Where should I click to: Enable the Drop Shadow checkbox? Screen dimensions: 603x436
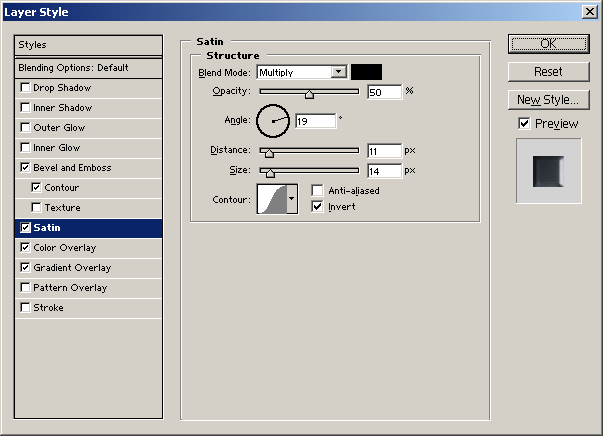coord(25,88)
